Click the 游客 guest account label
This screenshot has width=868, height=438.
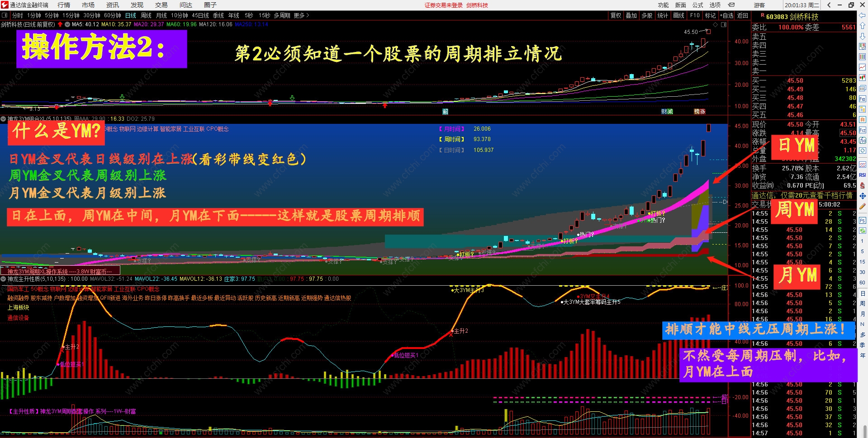[759, 5]
